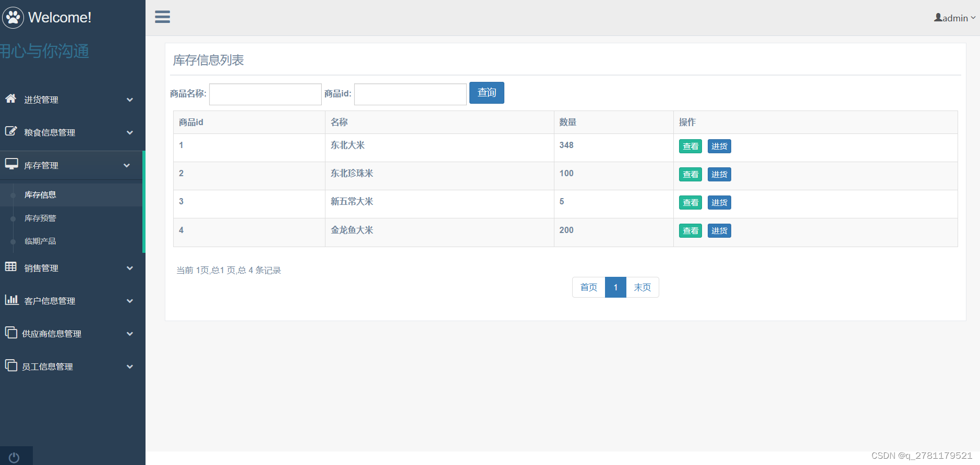Viewport: 980px width, 465px height.
Task: Expand 粮食信息管理 using its chevron
Action: tap(130, 132)
